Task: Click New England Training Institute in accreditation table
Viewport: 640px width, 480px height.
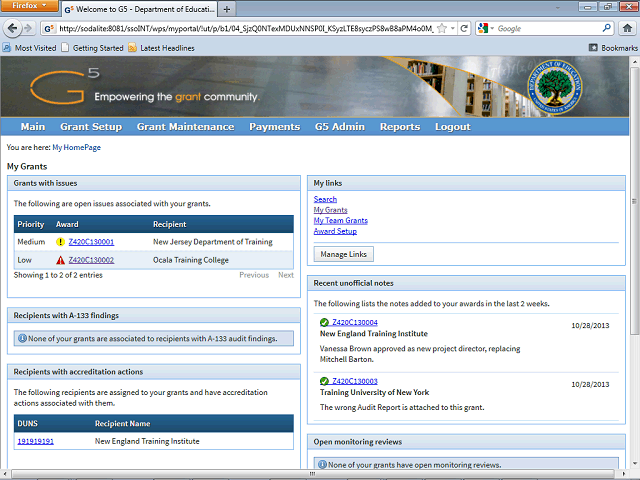Action: (x=147, y=441)
